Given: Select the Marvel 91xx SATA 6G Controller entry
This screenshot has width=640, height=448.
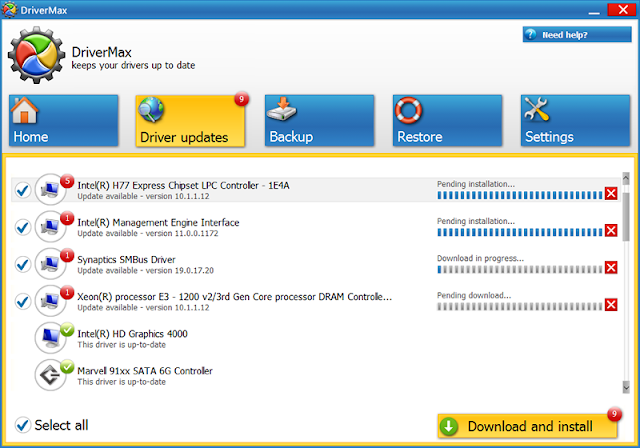Looking at the screenshot, I should (145, 371).
